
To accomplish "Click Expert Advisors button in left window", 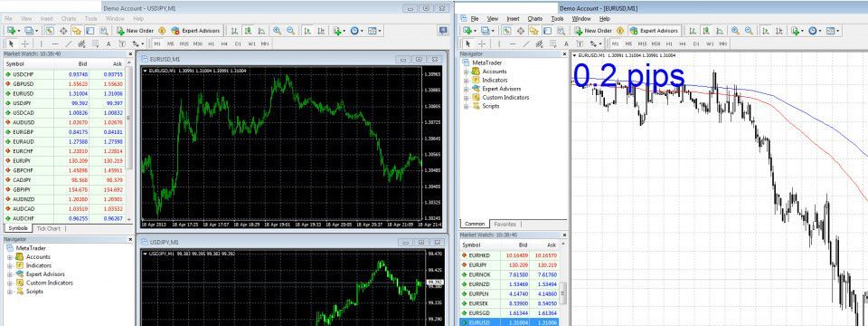I will coord(195,31).
